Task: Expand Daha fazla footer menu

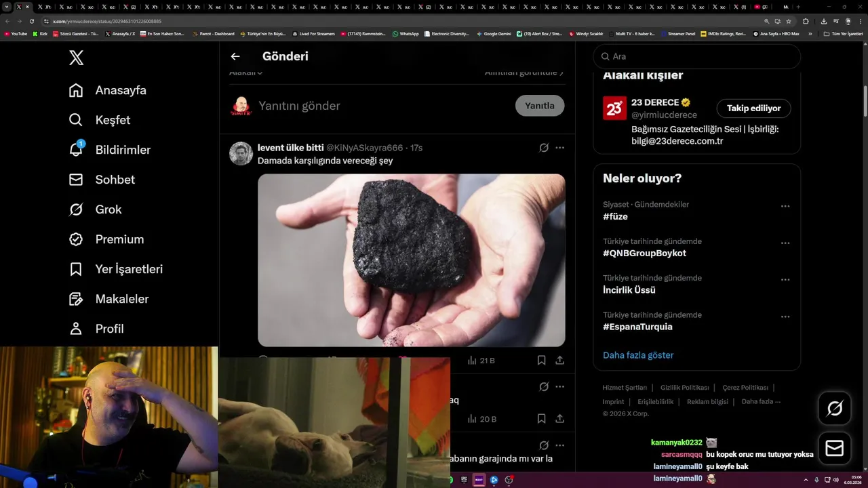Action: 761,401
